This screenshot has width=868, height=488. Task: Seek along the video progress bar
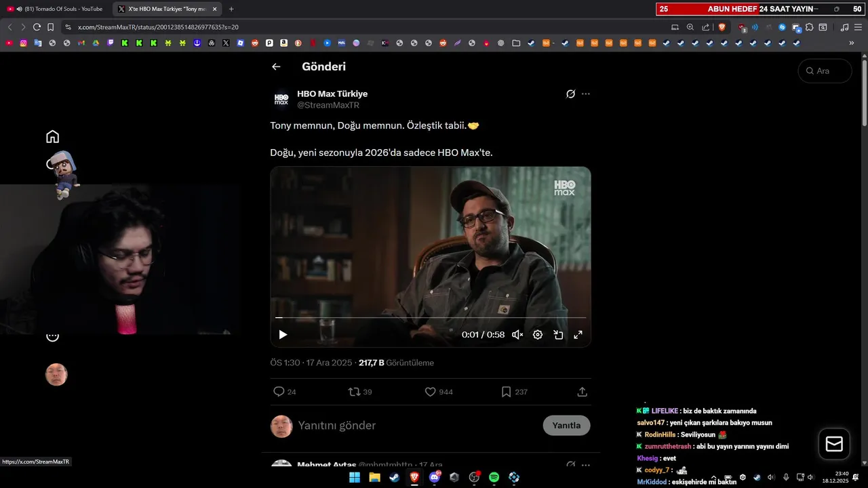pyautogui.click(x=431, y=317)
